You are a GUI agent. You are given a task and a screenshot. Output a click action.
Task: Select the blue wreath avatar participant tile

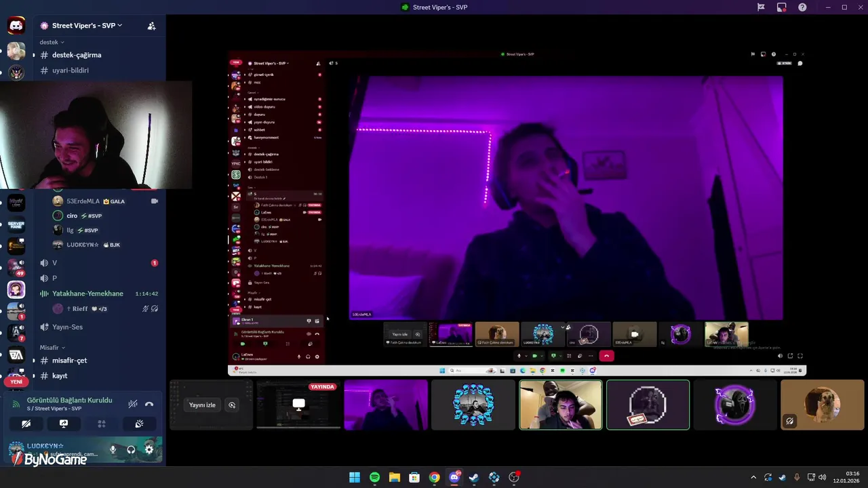[x=473, y=405]
